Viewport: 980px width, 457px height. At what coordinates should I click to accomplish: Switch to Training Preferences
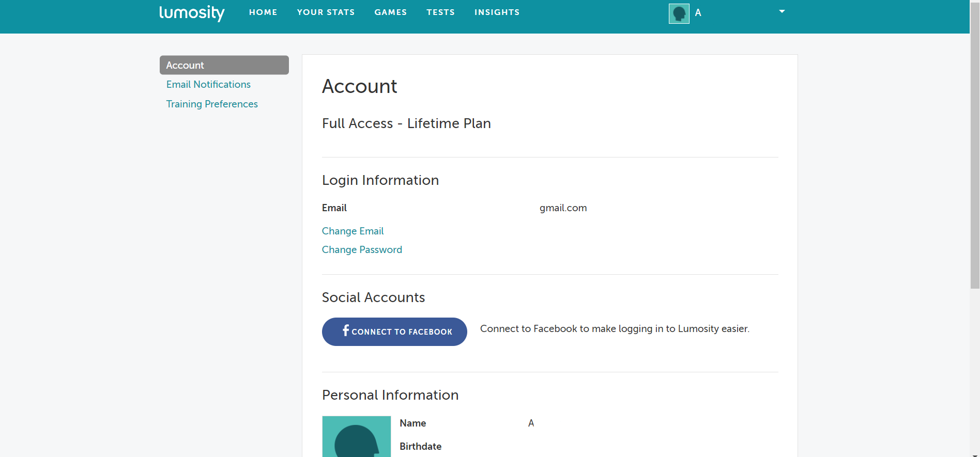click(x=212, y=104)
